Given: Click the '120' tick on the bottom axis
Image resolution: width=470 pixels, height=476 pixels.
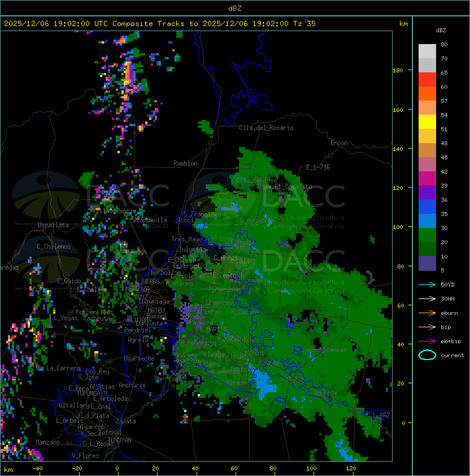Looking at the screenshot, I should [351, 469].
